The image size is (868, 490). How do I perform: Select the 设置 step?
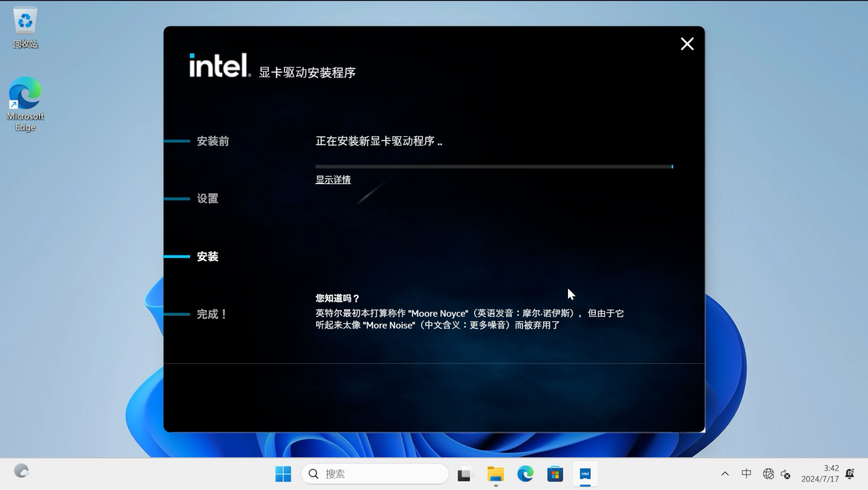point(208,199)
